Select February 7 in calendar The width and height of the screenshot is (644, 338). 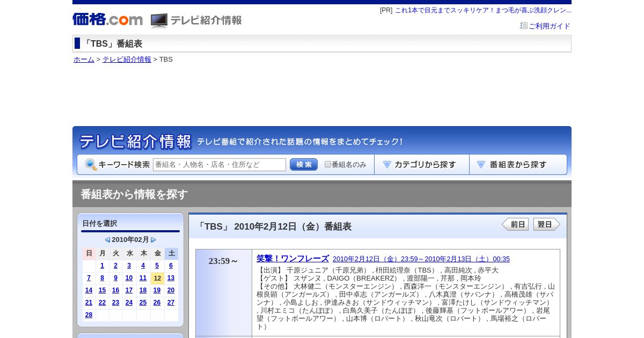coord(89,278)
